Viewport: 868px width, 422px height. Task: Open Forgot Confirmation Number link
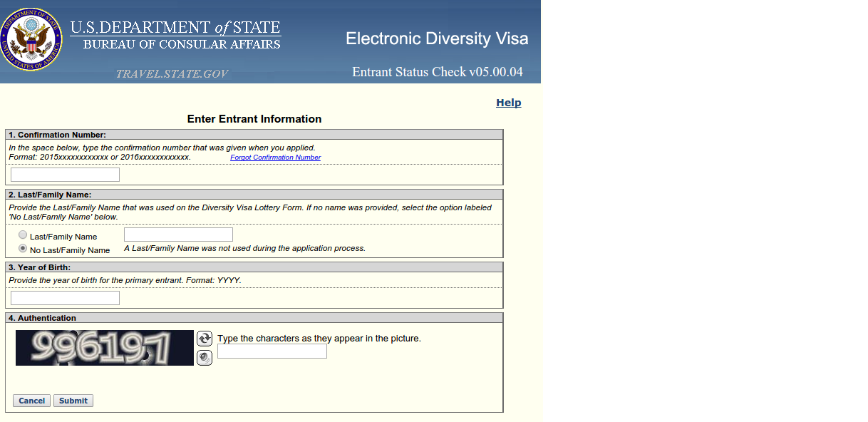[x=275, y=158]
